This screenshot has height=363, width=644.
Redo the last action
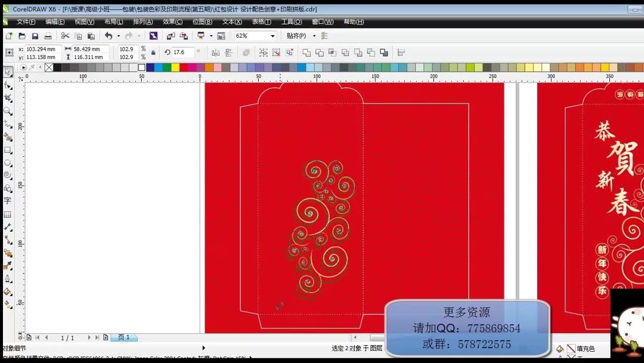(x=129, y=35)
